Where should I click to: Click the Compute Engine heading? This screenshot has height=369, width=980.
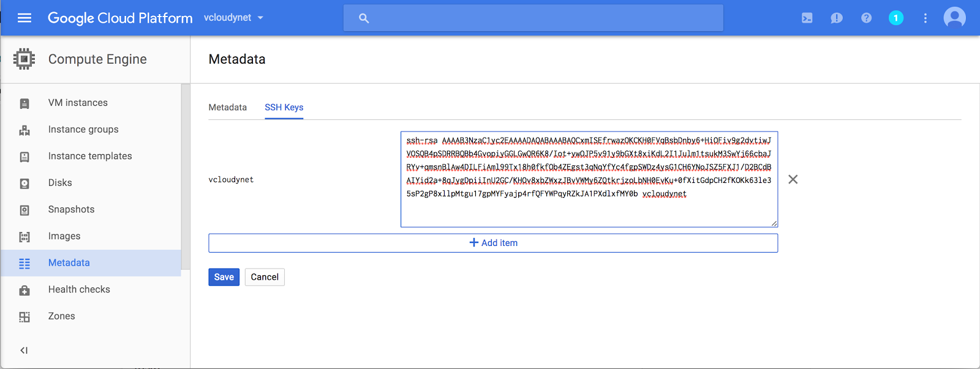click(x=97, y=59)
